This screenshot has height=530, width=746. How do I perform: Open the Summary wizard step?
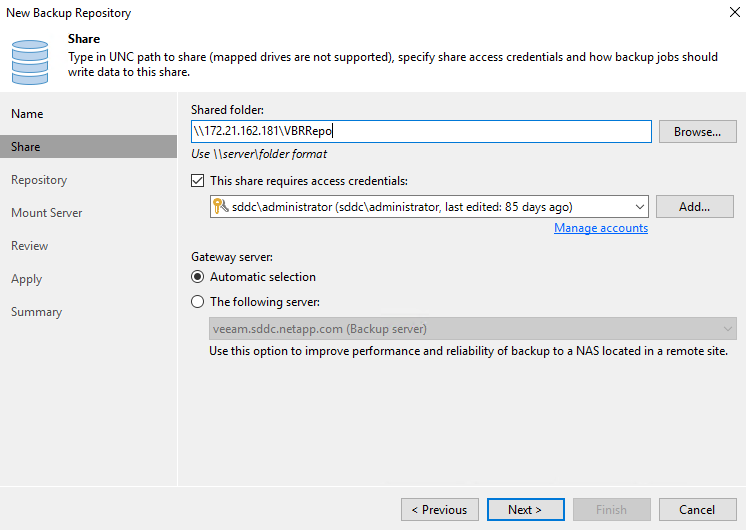coord(36,312)
